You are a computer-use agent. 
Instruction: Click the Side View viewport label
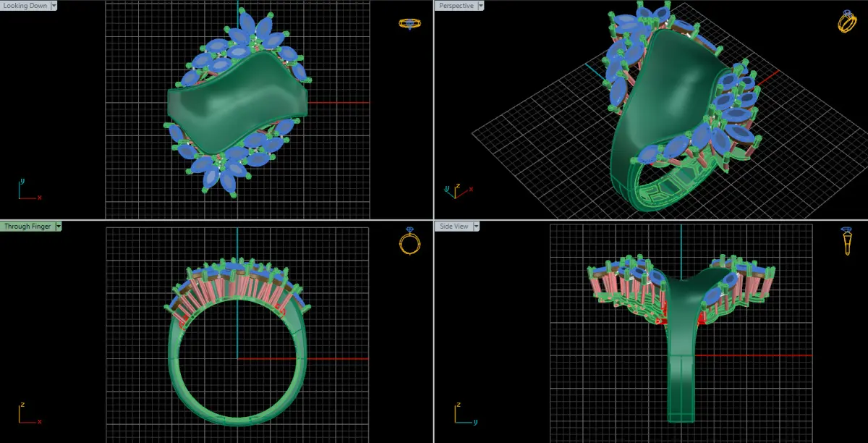[x=454, y=226]
